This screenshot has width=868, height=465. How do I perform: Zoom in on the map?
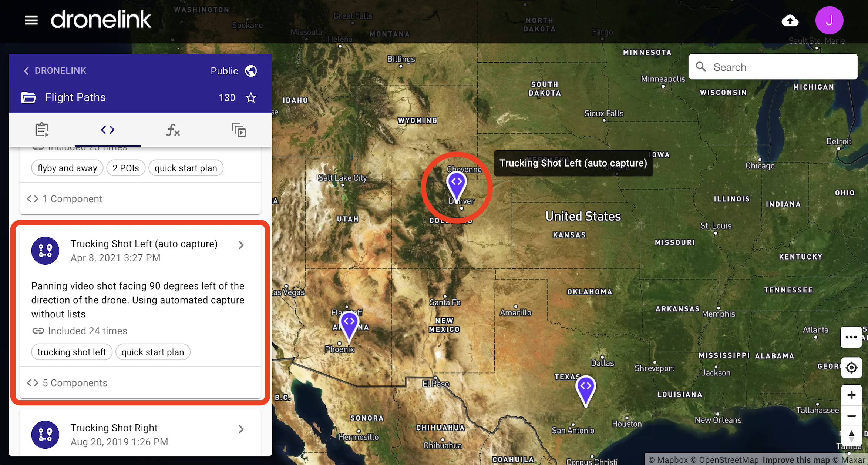pyautogui.click(x=851, y=395)
